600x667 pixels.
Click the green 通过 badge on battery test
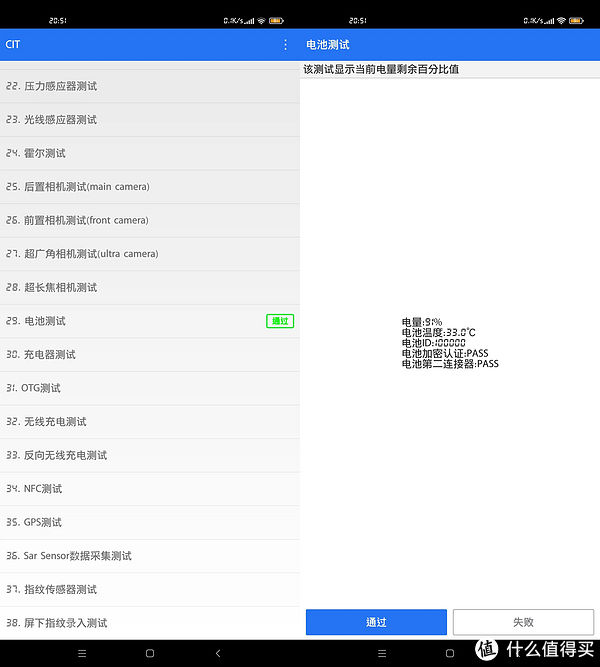(x=280, y=321)
